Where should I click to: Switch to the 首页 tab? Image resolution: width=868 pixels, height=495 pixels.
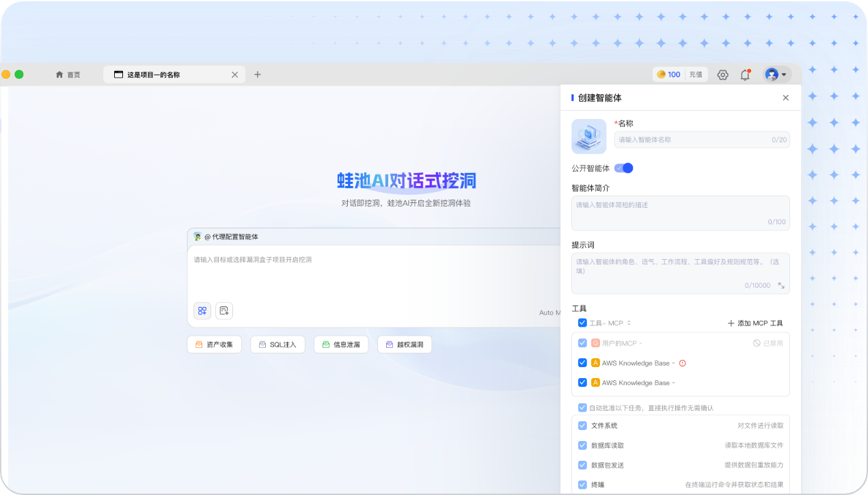click(68, 75)
